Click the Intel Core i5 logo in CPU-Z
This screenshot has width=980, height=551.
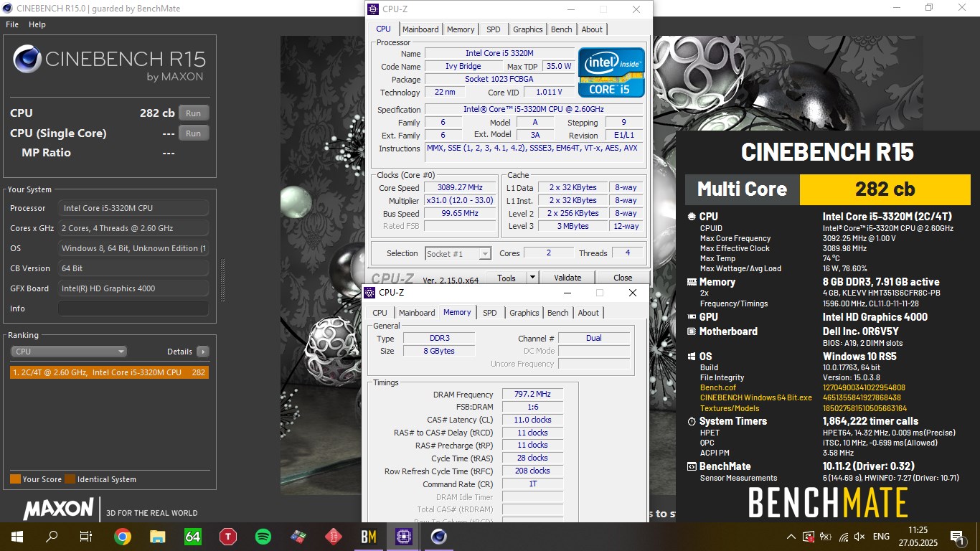pos(611,72)
